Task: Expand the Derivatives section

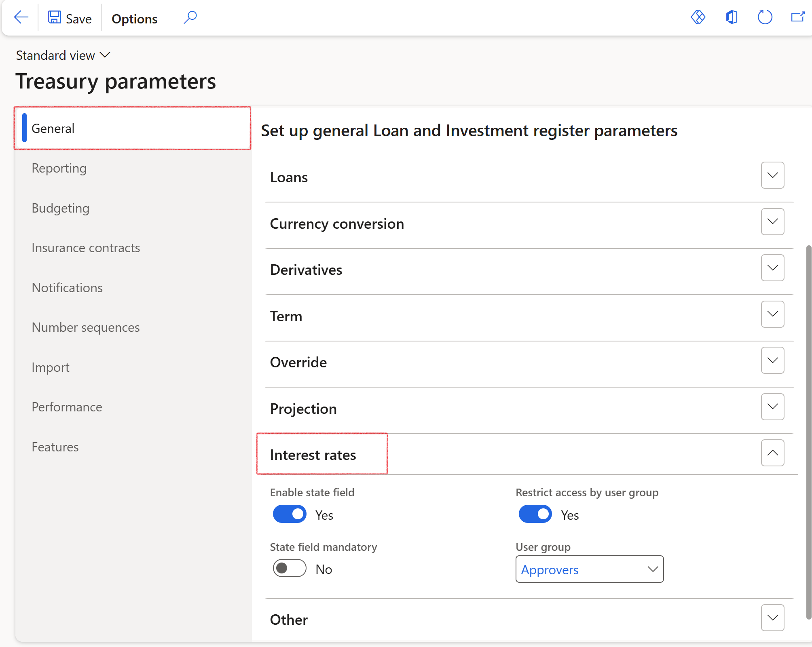Action: [x=772, y=268]
